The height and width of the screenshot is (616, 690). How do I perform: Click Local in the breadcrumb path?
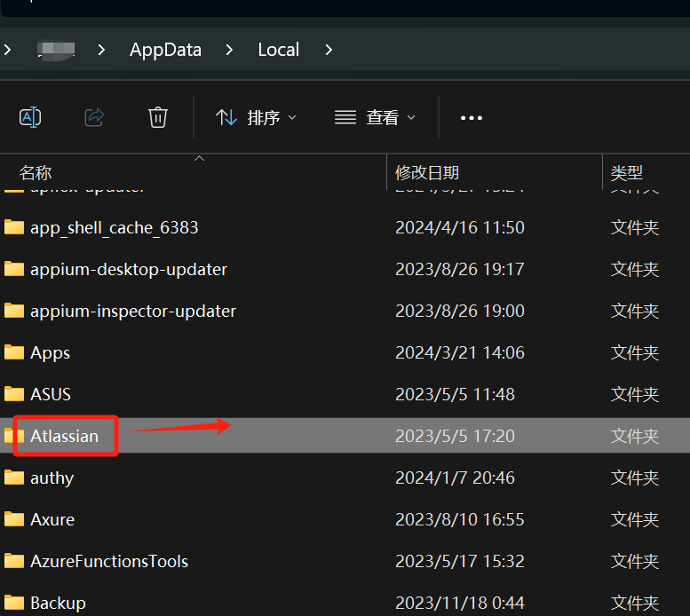click(278, 50)
